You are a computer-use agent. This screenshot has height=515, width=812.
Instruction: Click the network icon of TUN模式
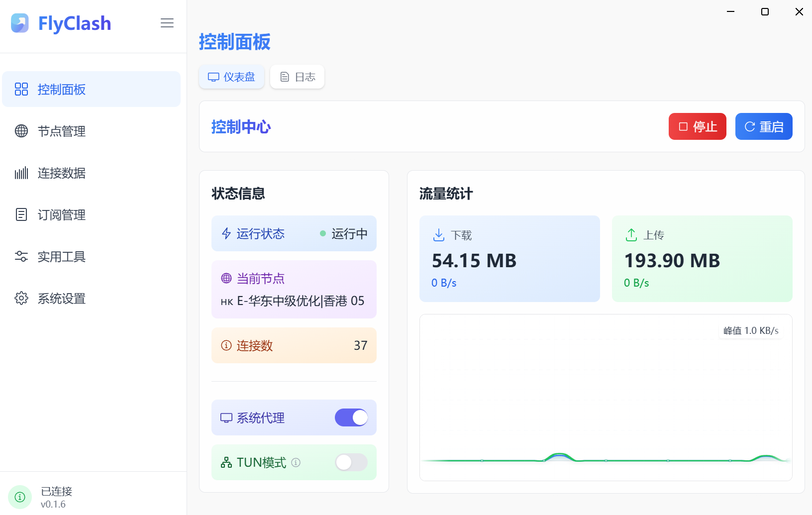click(x=226, y=462)
